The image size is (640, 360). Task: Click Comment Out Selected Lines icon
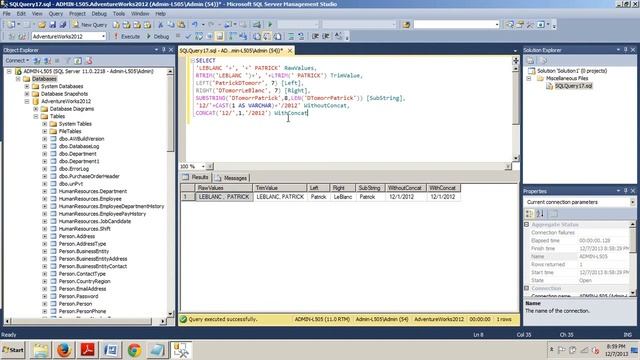[291, 36]
